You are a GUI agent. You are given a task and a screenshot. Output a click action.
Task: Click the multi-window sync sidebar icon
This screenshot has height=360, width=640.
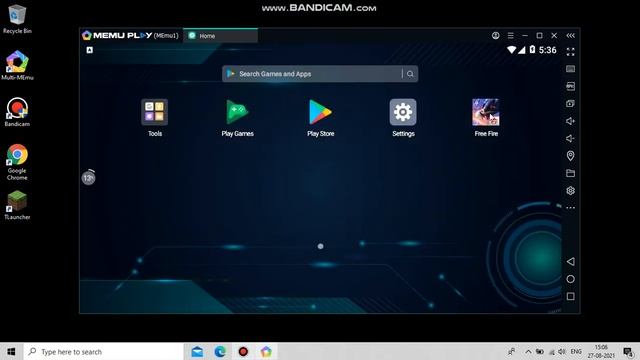tap(571, 103)
